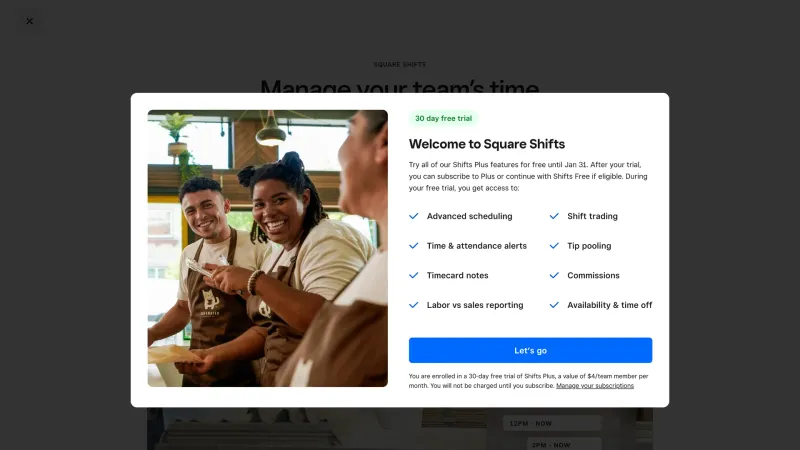
Task: Click the checkmark beside Labor vs sales reporting
Action: point(414,305)
